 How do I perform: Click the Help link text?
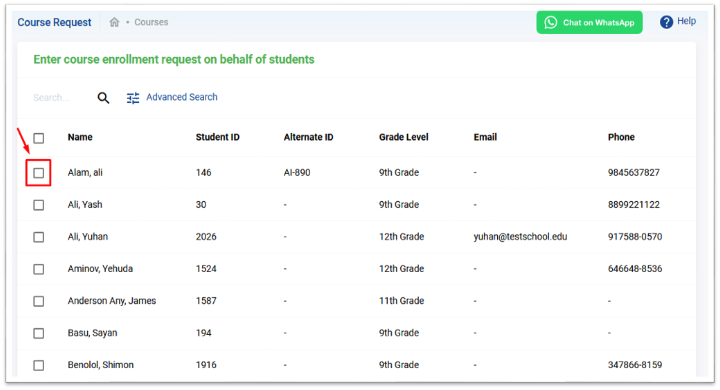686,21
